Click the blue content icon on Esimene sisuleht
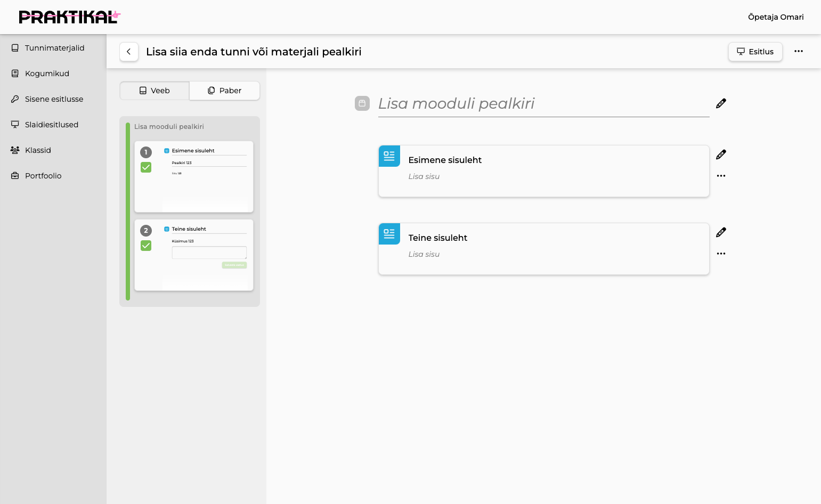The height and width of the screenshot is (504, 821). click(389, 156)
